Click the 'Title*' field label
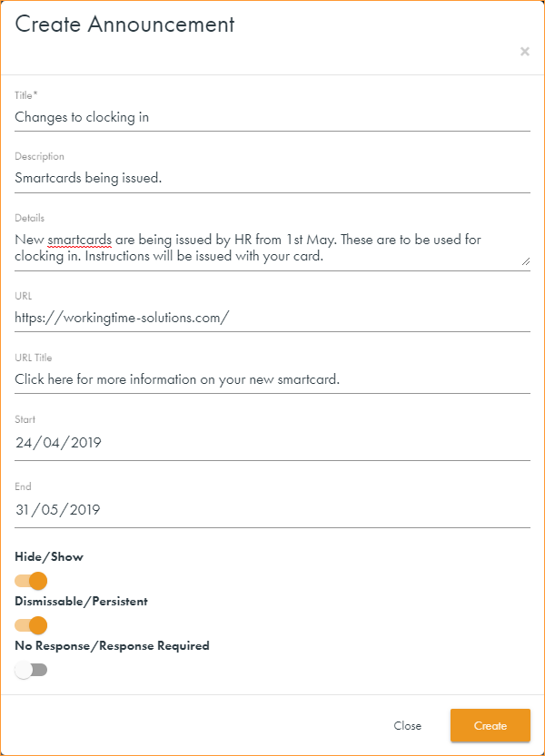 pos(26,95)
